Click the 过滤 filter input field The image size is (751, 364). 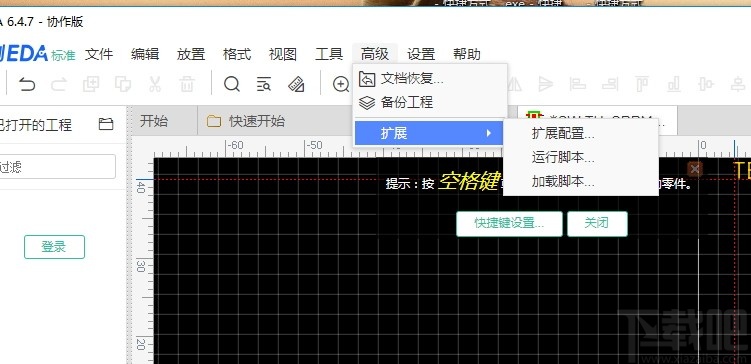(x=57, y=167)
